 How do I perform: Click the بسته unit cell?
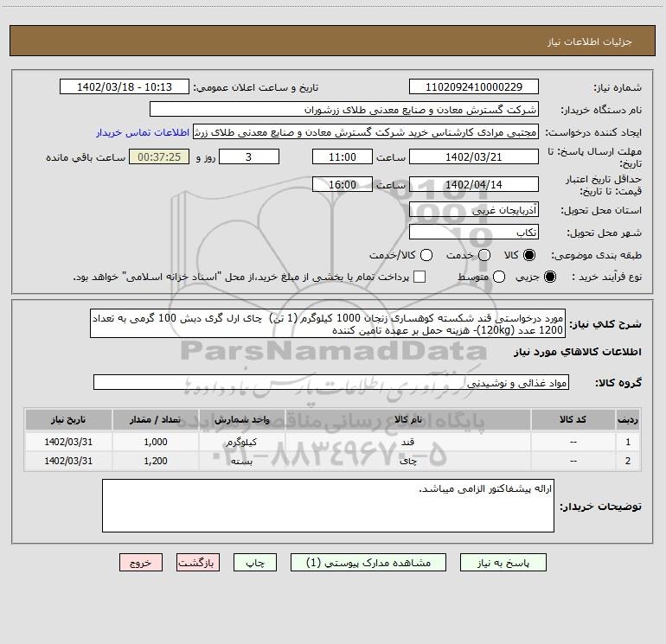242,461
